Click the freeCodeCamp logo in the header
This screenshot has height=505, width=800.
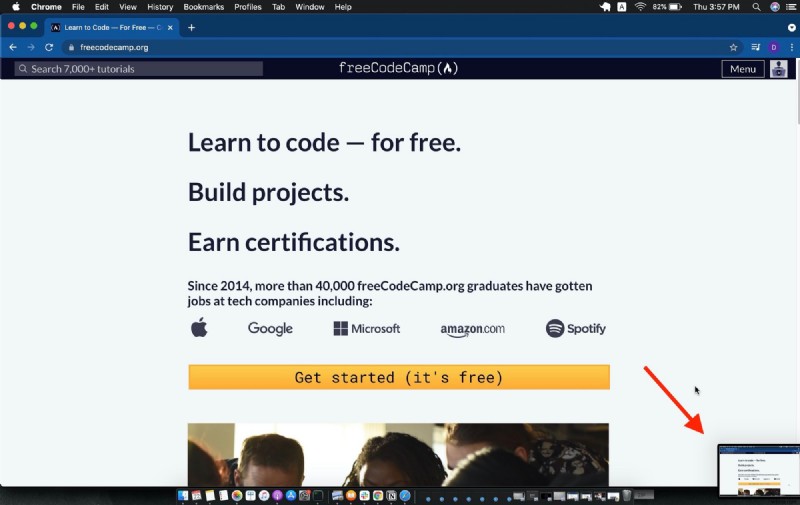[398, 68]
